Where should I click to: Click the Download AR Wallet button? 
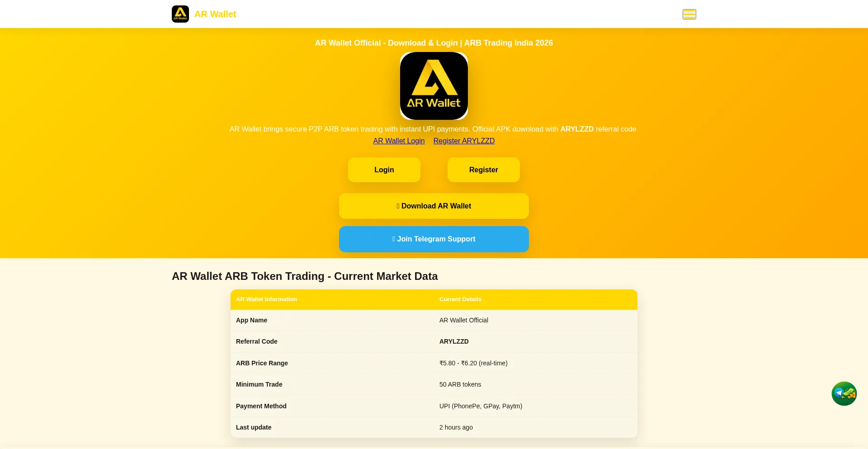(x=434, y=206)
